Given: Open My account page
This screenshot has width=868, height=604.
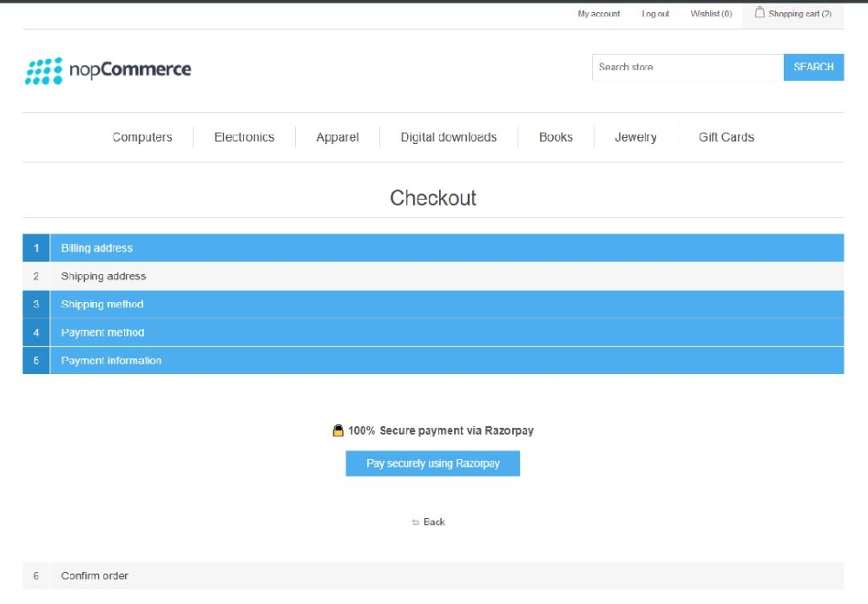Looking at the screenshot, I should [598, 14].
